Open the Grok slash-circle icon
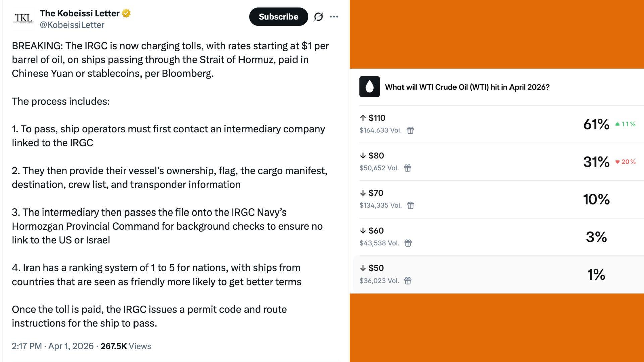This screenshot has width=644, height=362. pyautogui.click(x=318, y=17)
